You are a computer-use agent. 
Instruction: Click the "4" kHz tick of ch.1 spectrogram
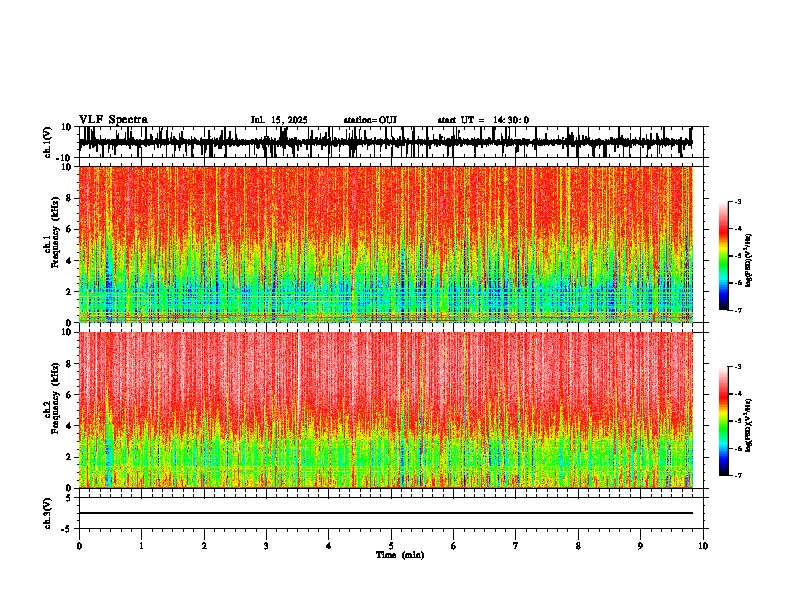pos(70,261)
